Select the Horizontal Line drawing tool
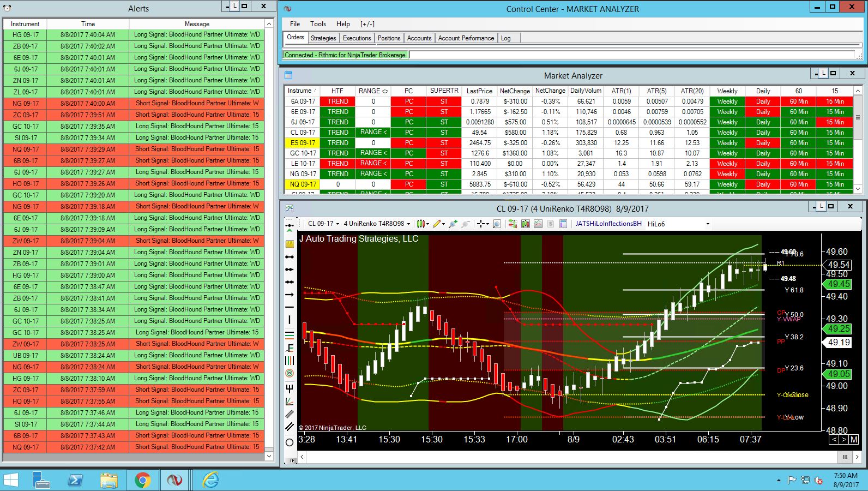The image size is (868, 491). [290, 307]
